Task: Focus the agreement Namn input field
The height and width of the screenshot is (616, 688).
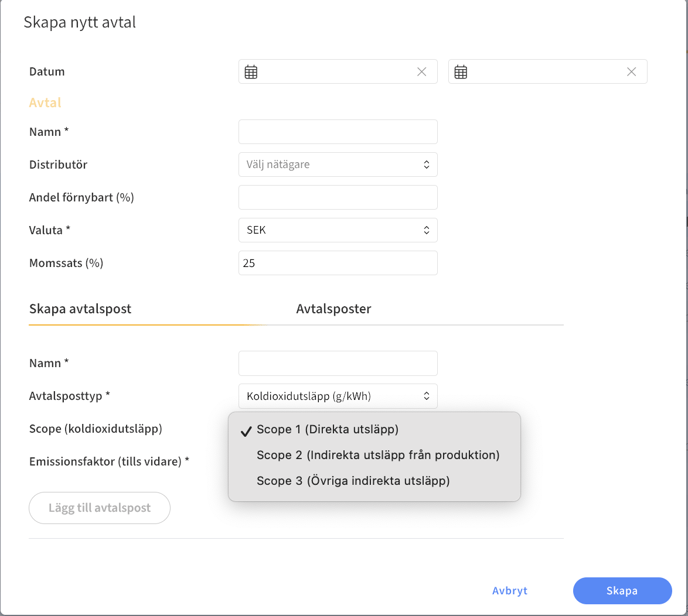Action: point(338,132)
